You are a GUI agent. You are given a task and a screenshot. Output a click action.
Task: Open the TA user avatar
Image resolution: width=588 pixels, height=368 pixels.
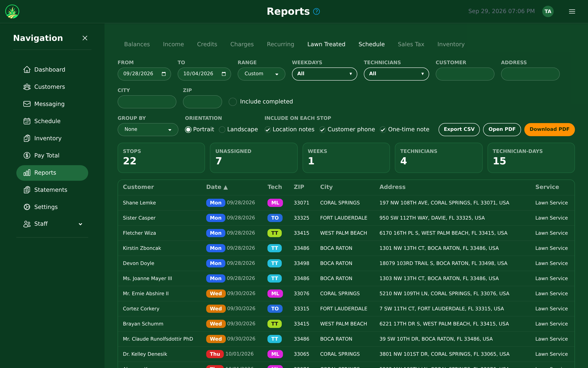(548, 11)
